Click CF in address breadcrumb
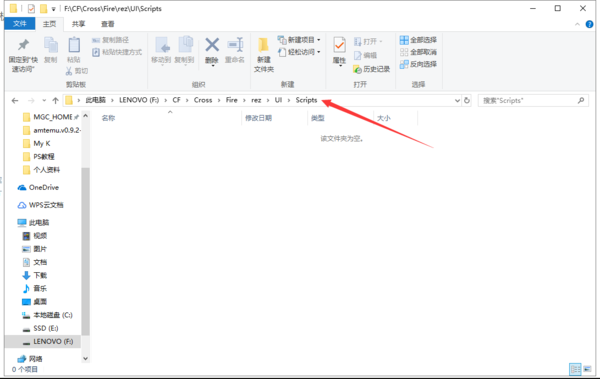600x379 pixels. tap(176, 100)
